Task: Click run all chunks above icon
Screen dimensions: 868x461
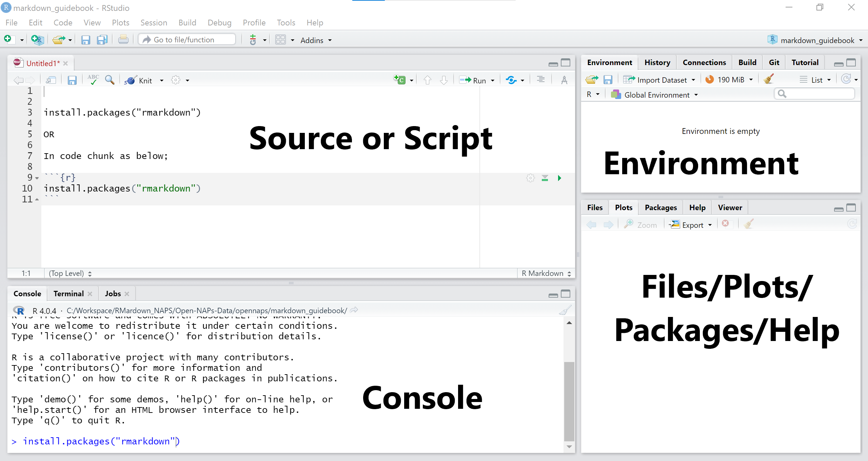Action: tap(545, 178)
